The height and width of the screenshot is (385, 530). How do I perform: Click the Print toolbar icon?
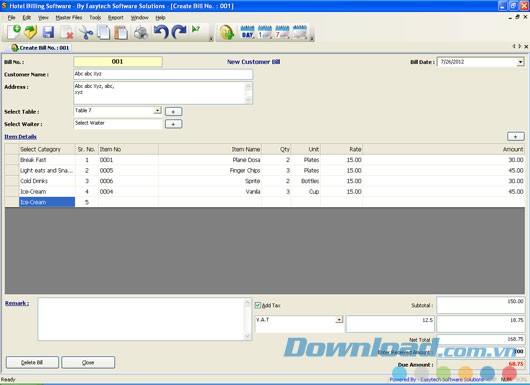tap(141, 33)
